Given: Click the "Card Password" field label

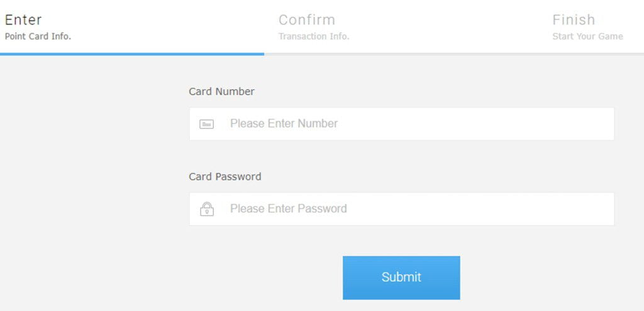Looking at the screenshot, I should 225,176.
